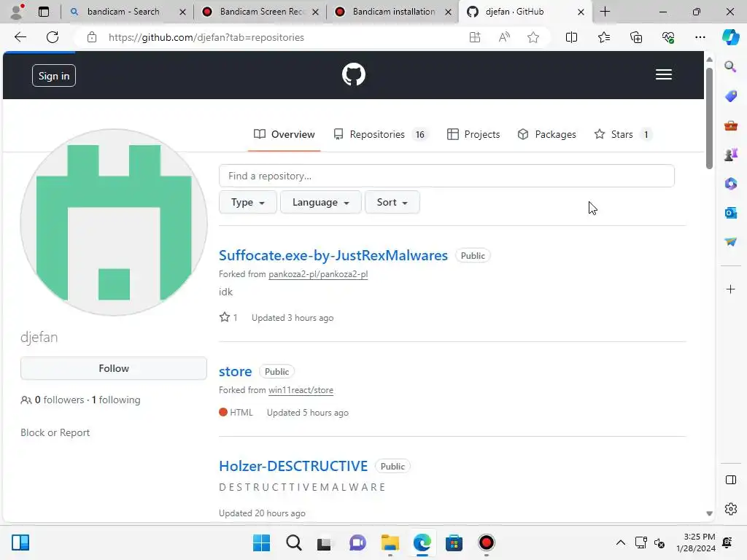
Task: Open the hamburger navigation menu
Action: [664, 75]
